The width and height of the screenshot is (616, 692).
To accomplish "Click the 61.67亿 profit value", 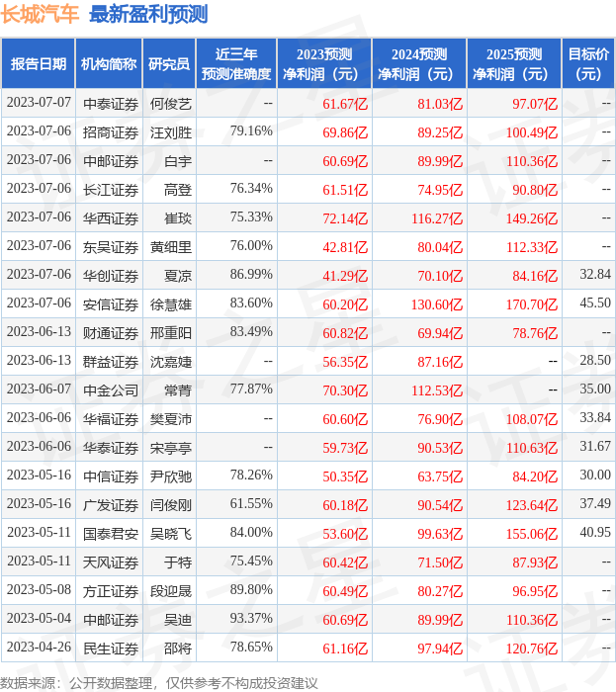I will pyautogui.click(x=345, y=104).
